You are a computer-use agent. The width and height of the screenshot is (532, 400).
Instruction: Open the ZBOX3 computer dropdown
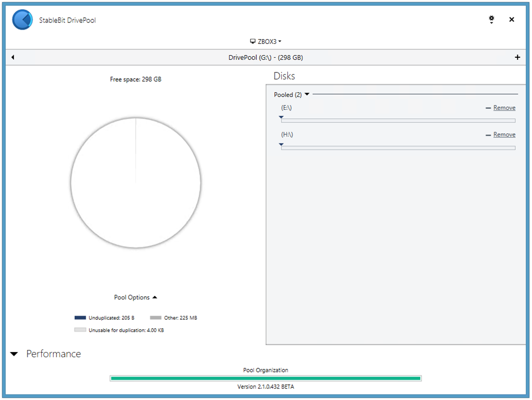pos(265,42)
